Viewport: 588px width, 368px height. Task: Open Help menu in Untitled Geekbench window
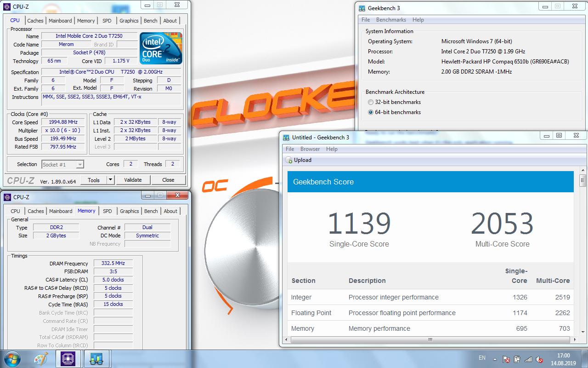point(332,149)
